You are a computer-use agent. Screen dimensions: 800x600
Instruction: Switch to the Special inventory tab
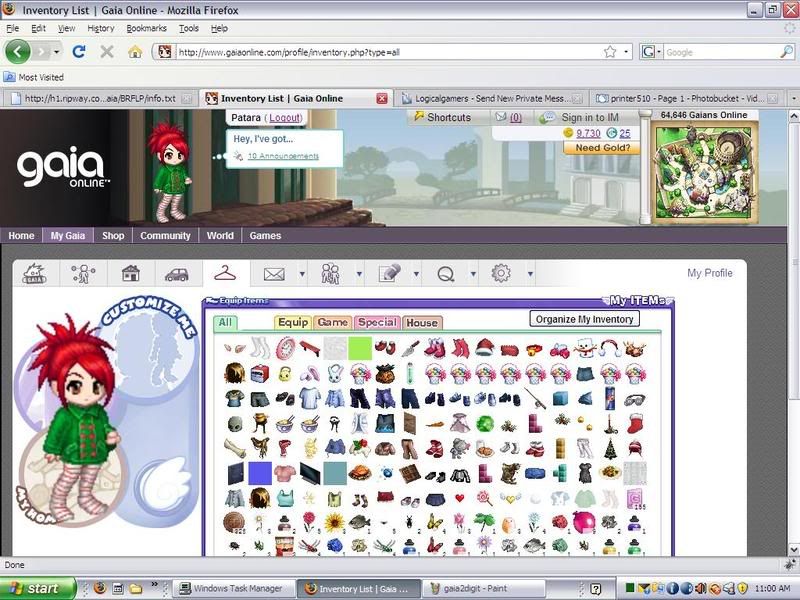377,322
